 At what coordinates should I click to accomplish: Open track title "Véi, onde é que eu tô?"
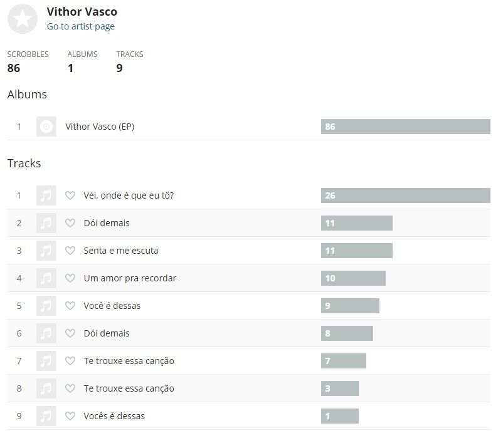pyautogui.click(x=129, y=195)
